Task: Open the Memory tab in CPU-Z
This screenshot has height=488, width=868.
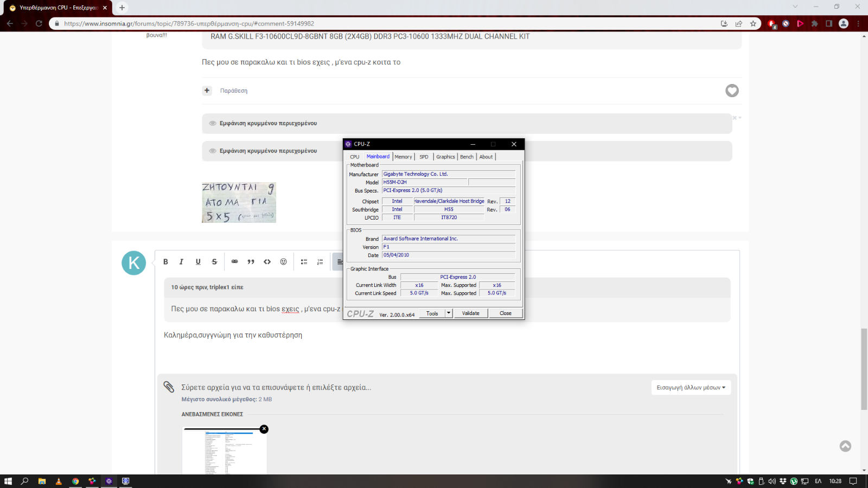Action: pos(403,157)
